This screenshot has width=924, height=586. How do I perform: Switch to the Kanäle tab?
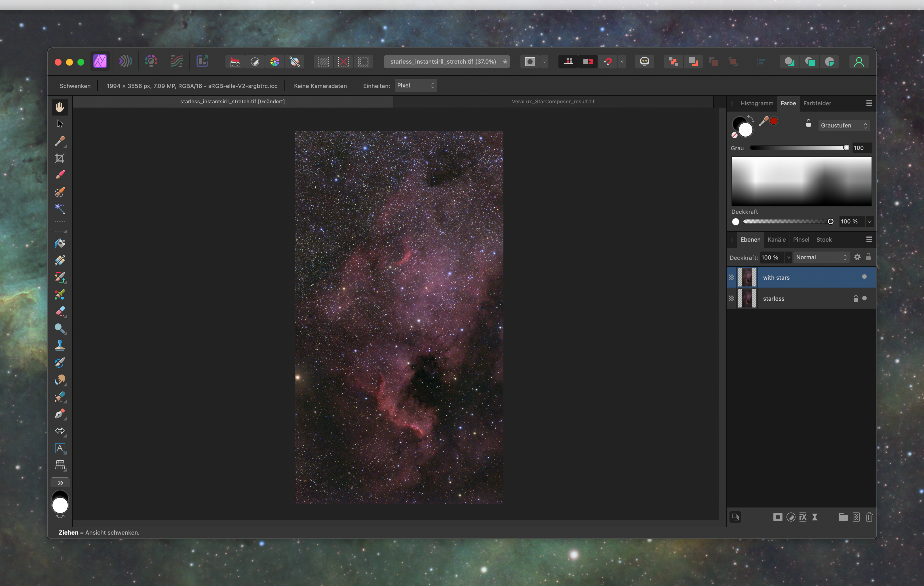pyautogui.click(x=777, y=240)
